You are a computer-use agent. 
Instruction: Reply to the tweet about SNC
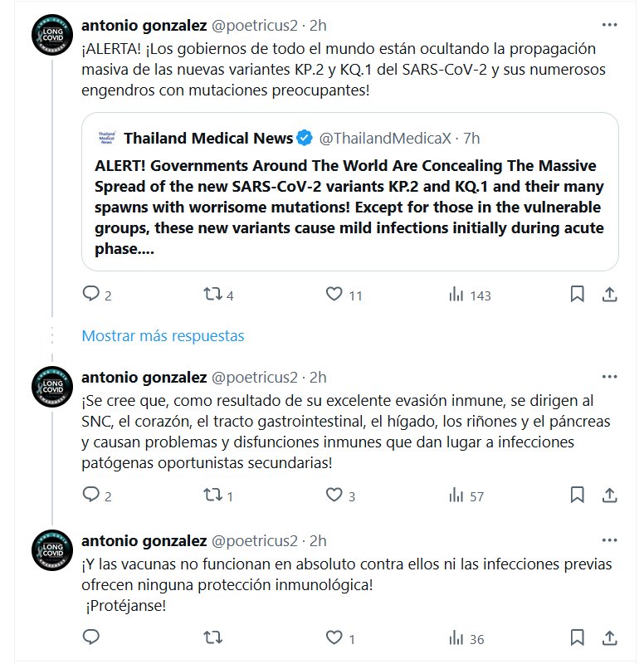(91, 496)
